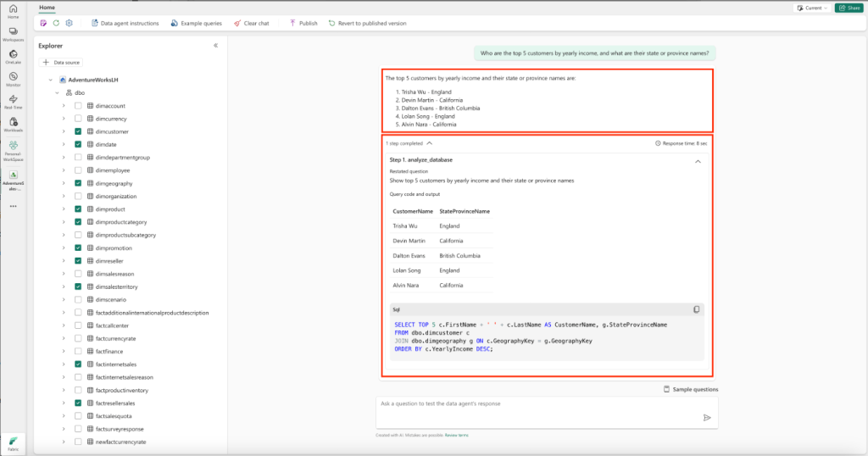The image size is (868, 456).
Task: Open Real-Time hub in sidebar
Action: [x=13, y=102]
